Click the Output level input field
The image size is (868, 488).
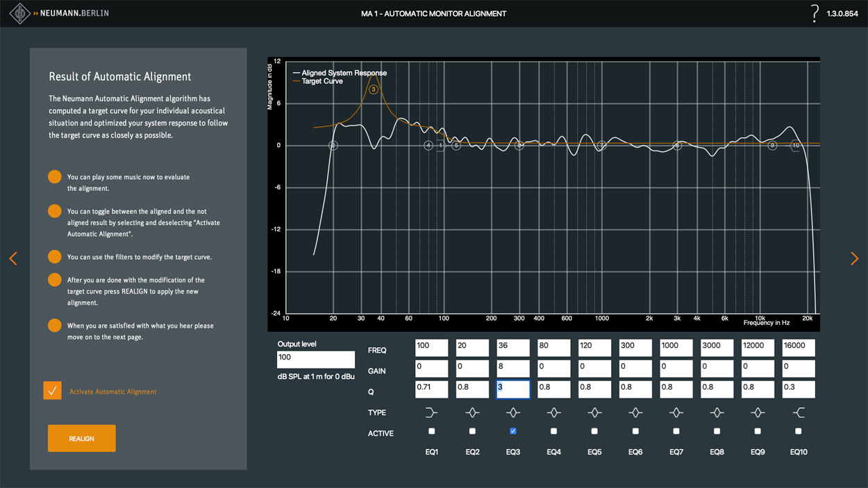(x=315, y=359)
